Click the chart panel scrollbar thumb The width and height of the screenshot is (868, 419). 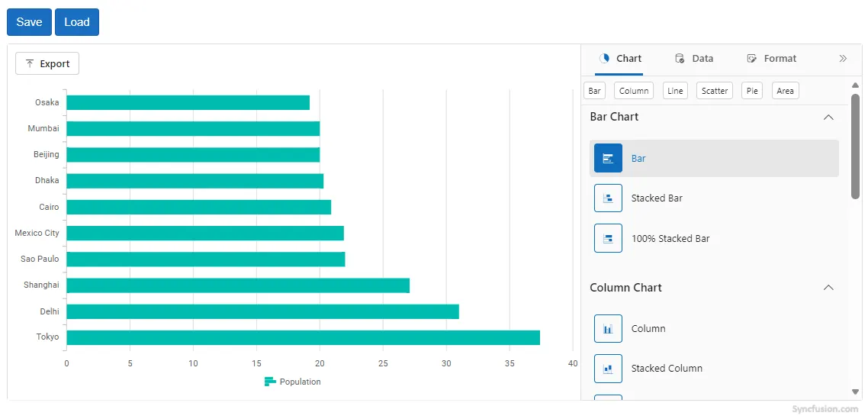pos(855,147)
